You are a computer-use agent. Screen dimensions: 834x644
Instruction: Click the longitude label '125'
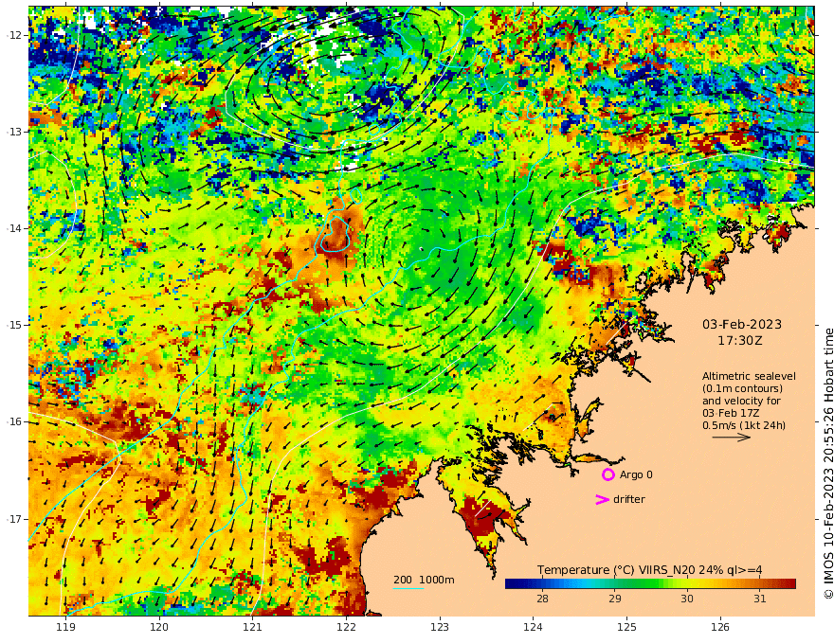click(x=627, y=628)
